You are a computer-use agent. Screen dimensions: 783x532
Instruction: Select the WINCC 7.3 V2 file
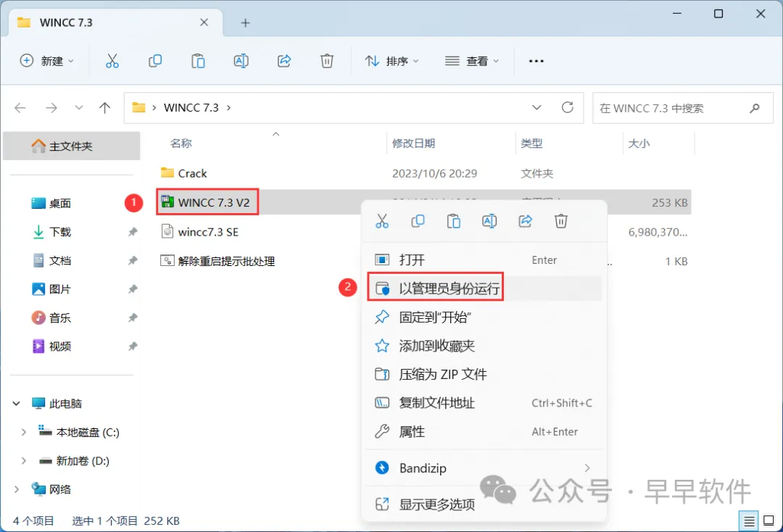[214, 203]
